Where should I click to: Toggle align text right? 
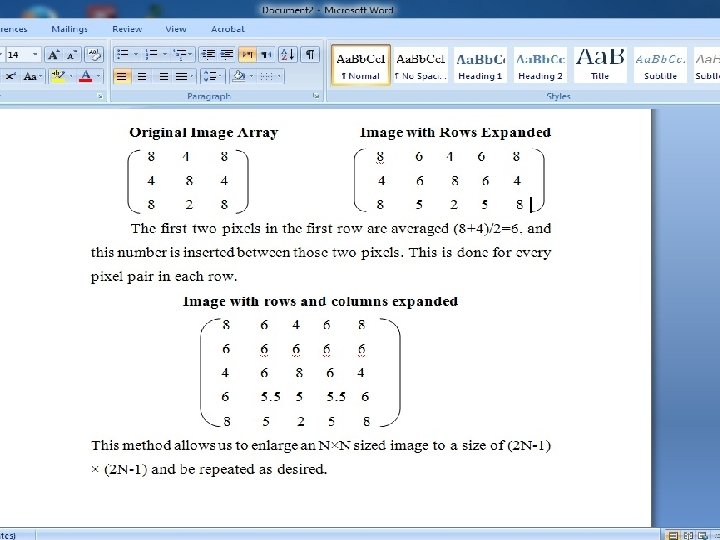[163, 76]
